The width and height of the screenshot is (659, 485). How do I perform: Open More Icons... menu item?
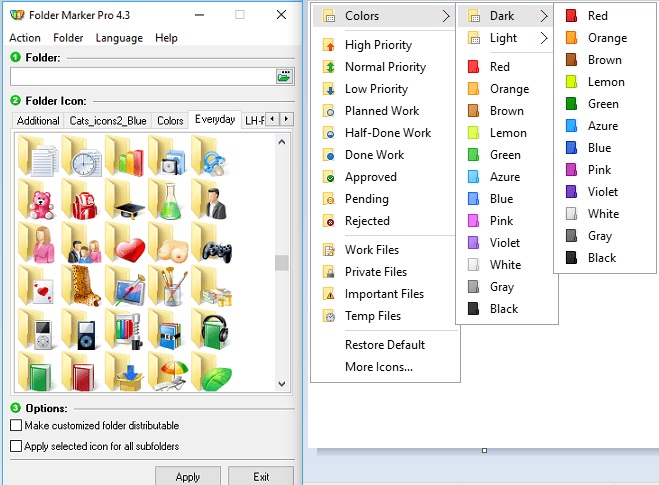[384, 367]
